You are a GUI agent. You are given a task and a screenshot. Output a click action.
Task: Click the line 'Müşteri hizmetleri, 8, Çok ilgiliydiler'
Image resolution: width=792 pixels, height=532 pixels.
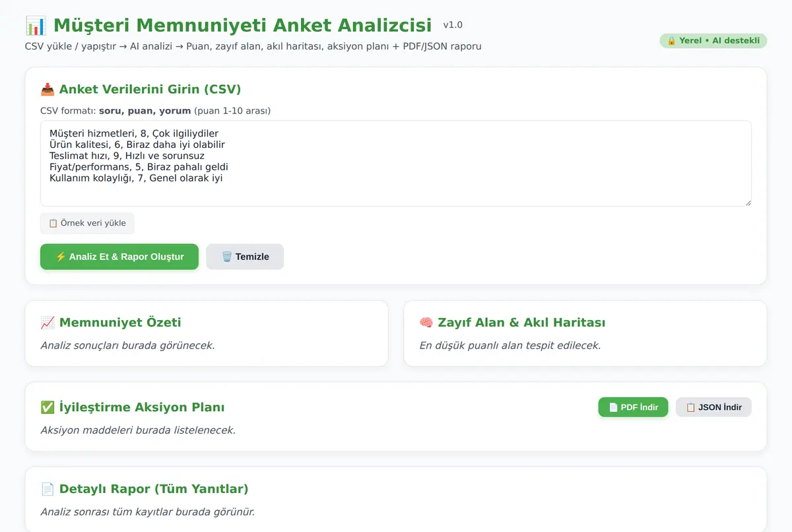[x=134, y=133]
